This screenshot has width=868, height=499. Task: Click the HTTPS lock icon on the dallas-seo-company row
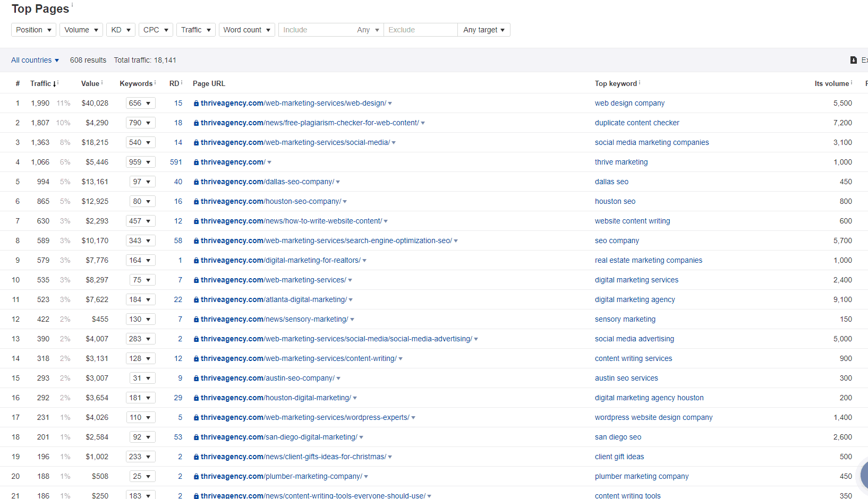[x=195, y=182]
